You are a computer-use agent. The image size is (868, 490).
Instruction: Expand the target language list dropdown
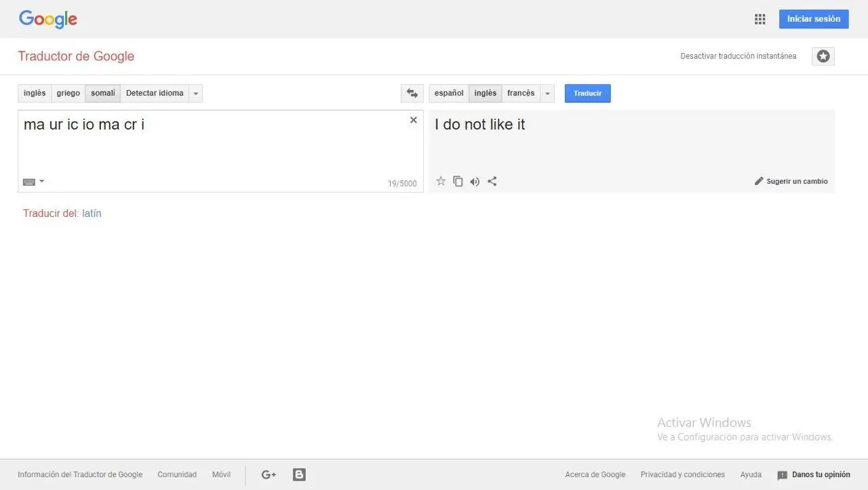pyautogui.click(x=547, y=94)
